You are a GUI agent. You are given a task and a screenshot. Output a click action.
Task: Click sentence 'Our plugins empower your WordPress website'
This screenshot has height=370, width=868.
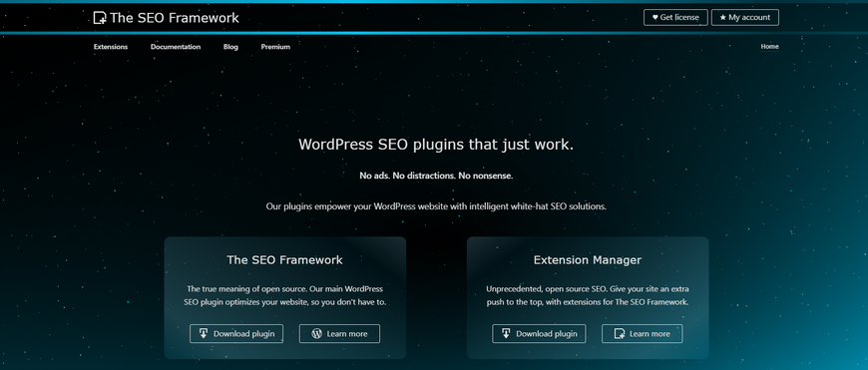(x=436, y=206)
